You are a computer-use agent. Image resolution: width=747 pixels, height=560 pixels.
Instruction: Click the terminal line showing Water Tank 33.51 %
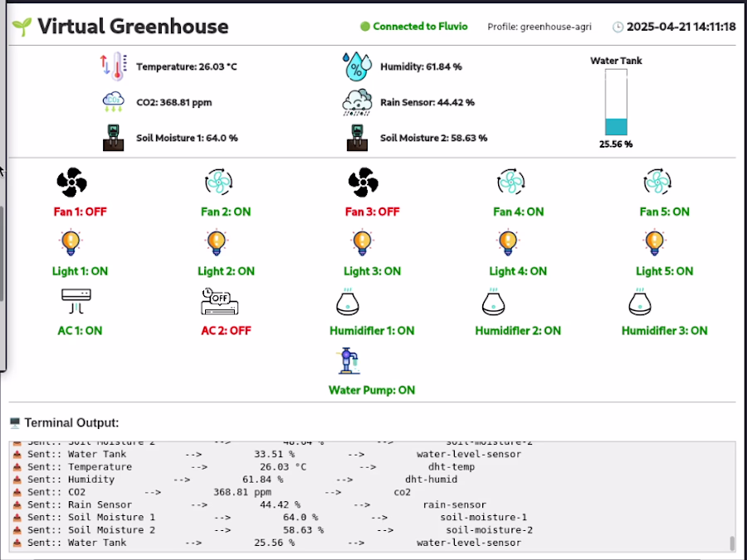click(266, 455)
